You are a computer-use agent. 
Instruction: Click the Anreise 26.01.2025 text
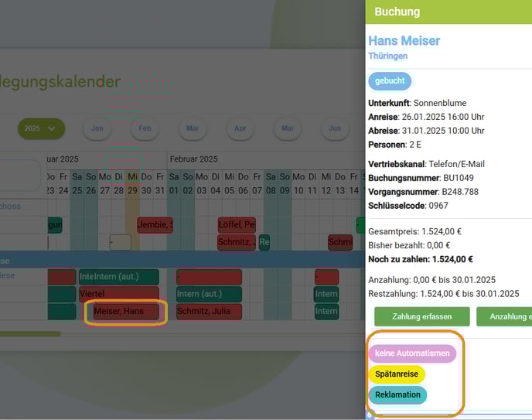(x=426, y=117)
